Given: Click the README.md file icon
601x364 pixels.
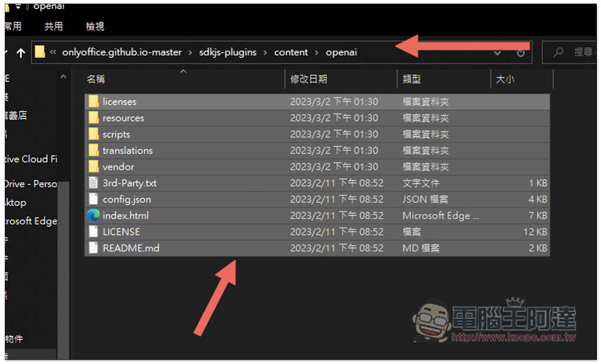Looking at the screenshot, I should [93, 248].
